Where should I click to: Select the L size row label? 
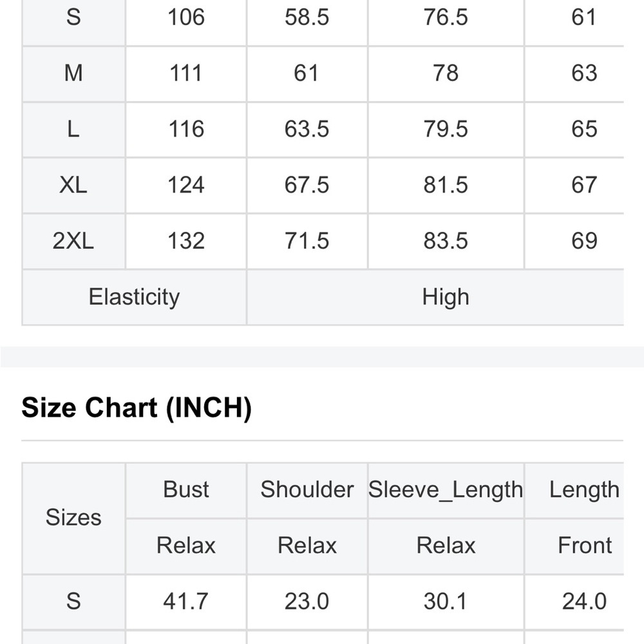(x=73, y=129)
